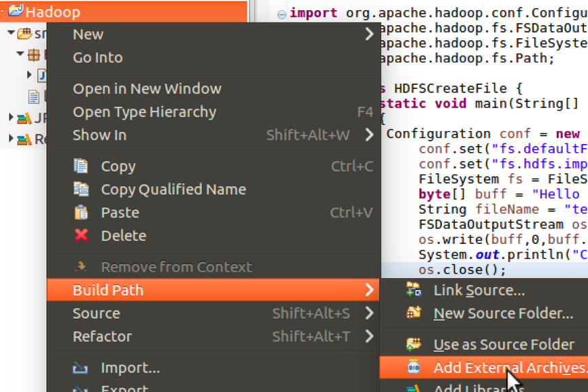
Task: Click the Remove from Context icon
Action: 80,267
